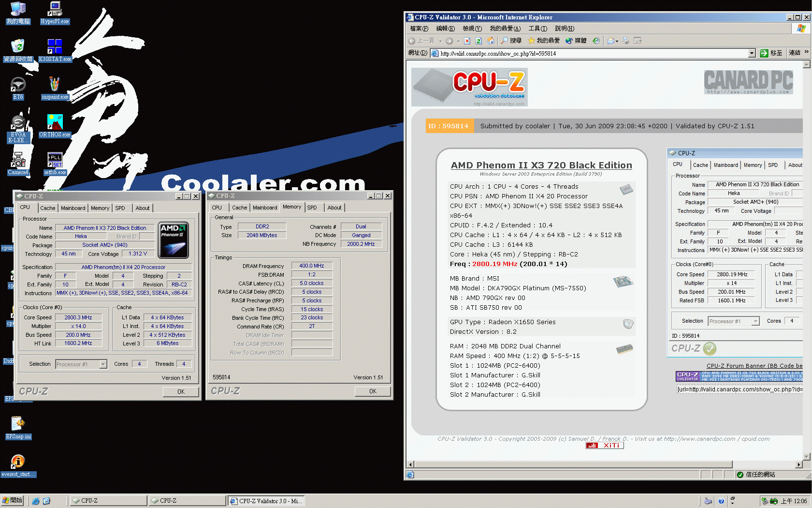The image size is (812, 508).
Task: Click the IE Print toolbar button
Action: [626, 41]
